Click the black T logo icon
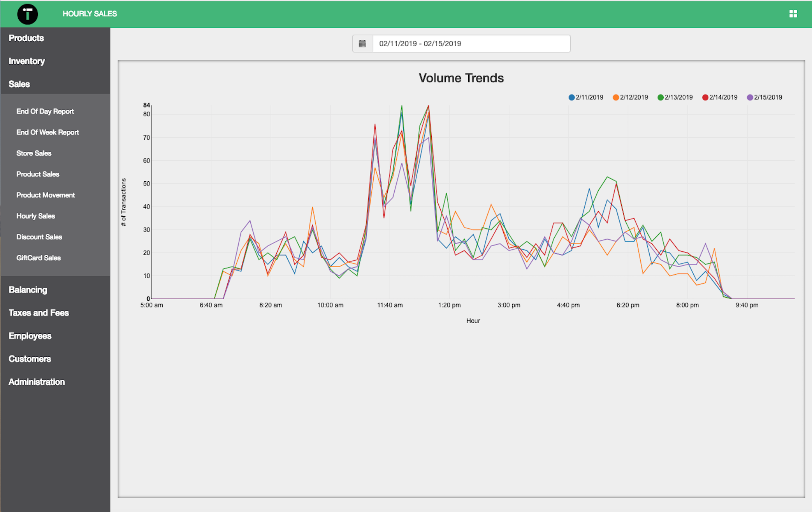 coord(27,14)
